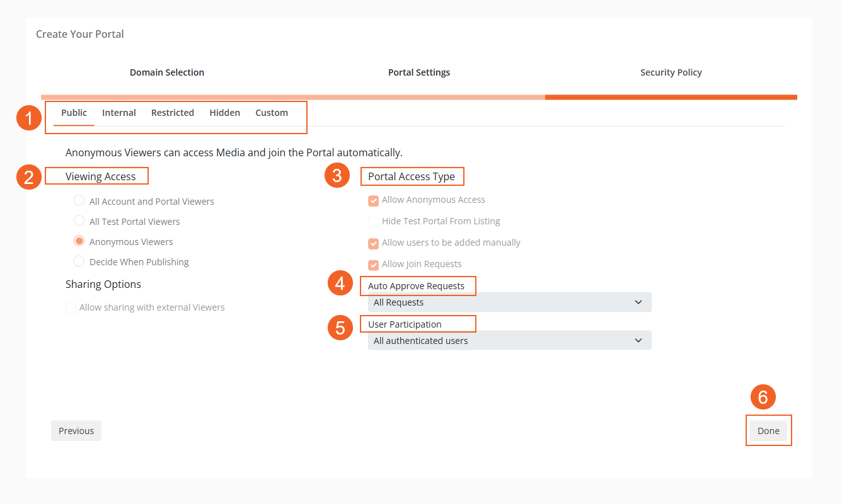Pick Decide When Publishing radio option
The width and height of the screenshot is (842, 504).
pos(79,261)
